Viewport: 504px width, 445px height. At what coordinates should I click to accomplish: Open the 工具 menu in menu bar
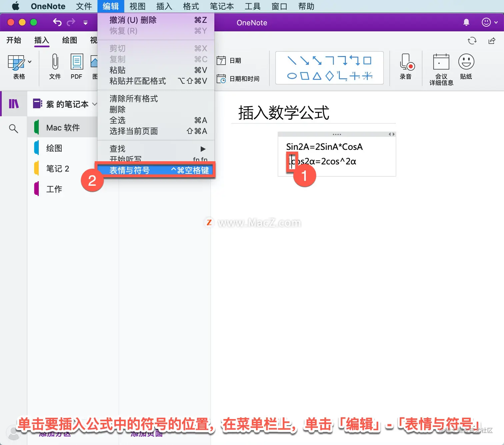click(253, 6)
